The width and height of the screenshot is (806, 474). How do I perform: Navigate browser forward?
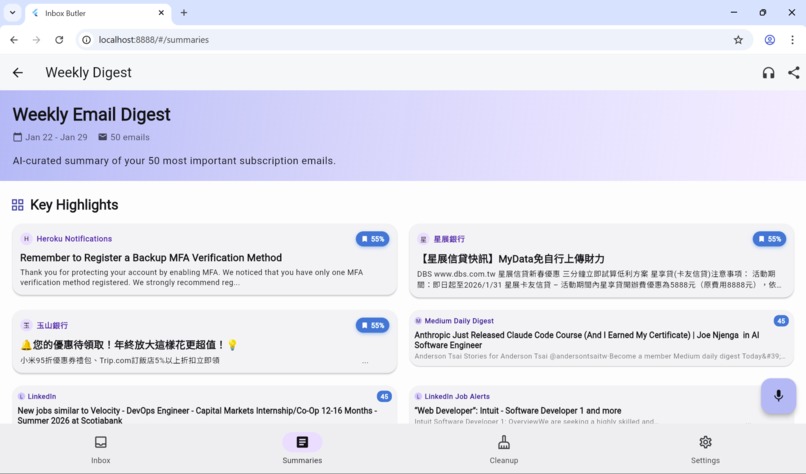36,40
